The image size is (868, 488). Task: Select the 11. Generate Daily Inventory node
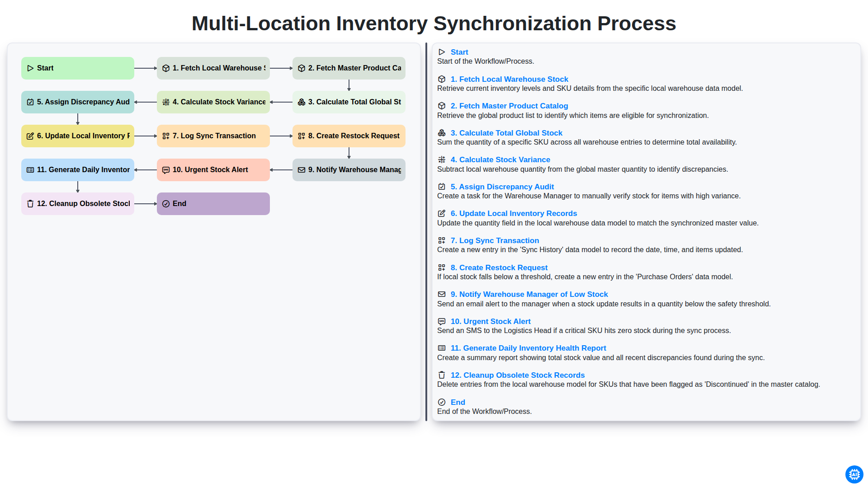coord(78,170)
